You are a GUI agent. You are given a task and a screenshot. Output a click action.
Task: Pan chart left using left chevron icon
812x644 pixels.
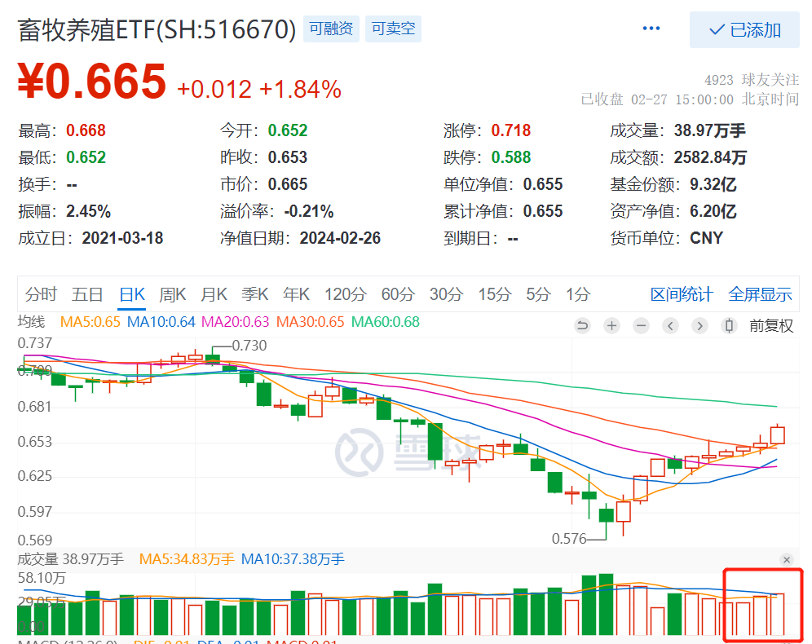[670, 325]
